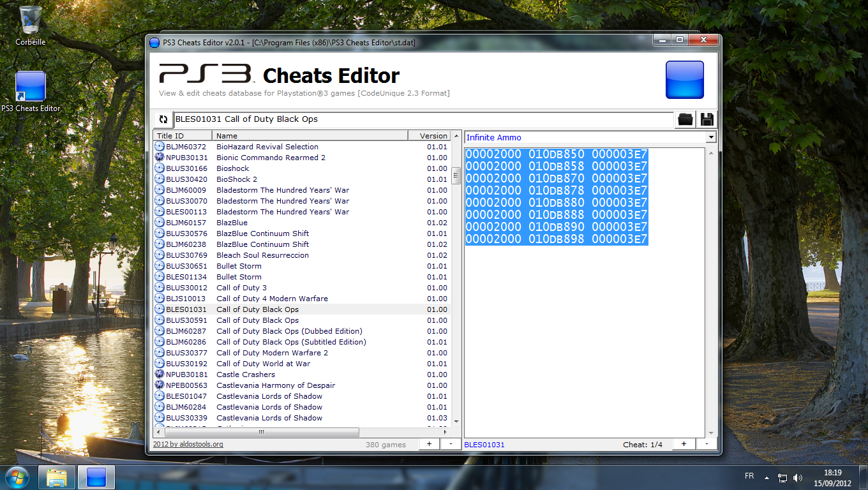This screenshot has width=868, height=490.
Task: Open the aldostools.org link
Action: click(188, 445)
